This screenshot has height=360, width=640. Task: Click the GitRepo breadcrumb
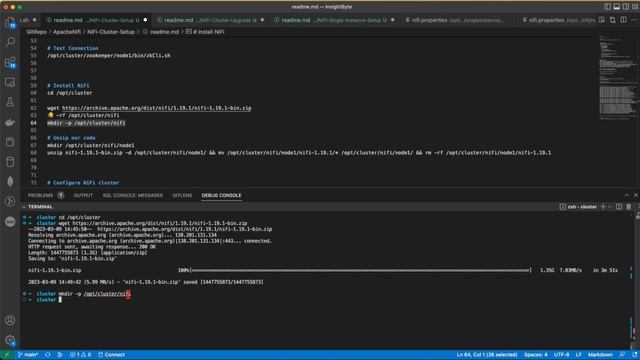[37, 32]
